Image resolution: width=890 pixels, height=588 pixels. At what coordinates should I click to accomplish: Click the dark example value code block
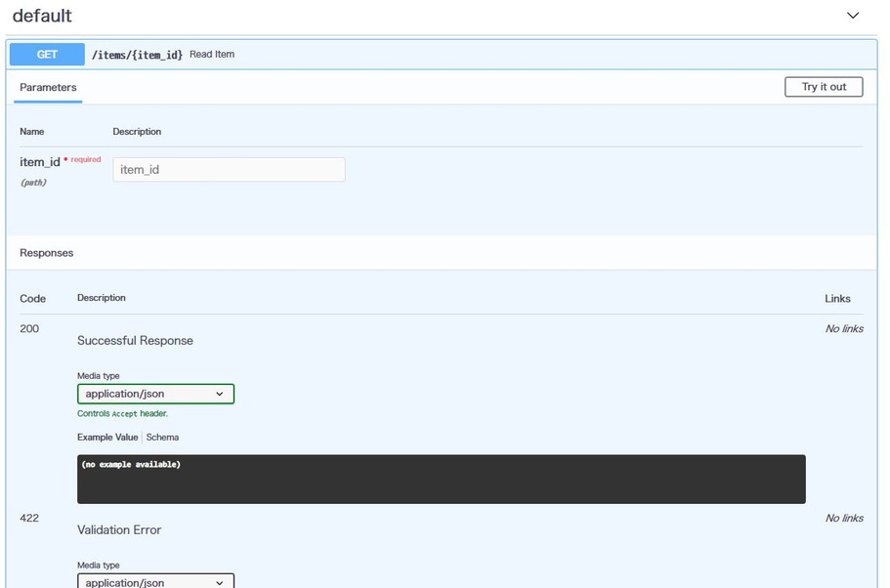pyautogui.click(x=441, y=479)
